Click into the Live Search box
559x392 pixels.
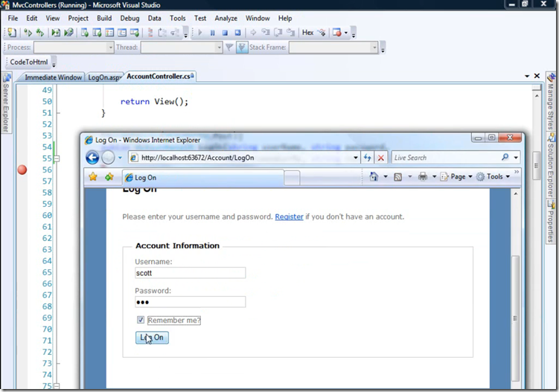446,157
